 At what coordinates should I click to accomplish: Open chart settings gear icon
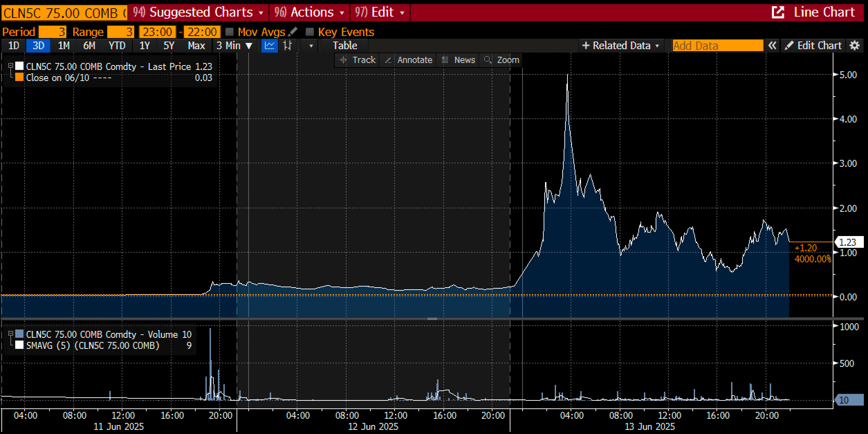[855, 46]
